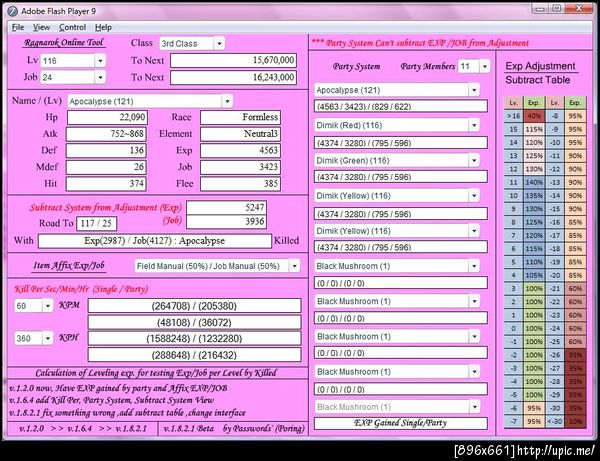The image size is (600, 461).
Task: Open the KPH 360 dropdown
Action: pyautogui.click(x=47, y=339)
